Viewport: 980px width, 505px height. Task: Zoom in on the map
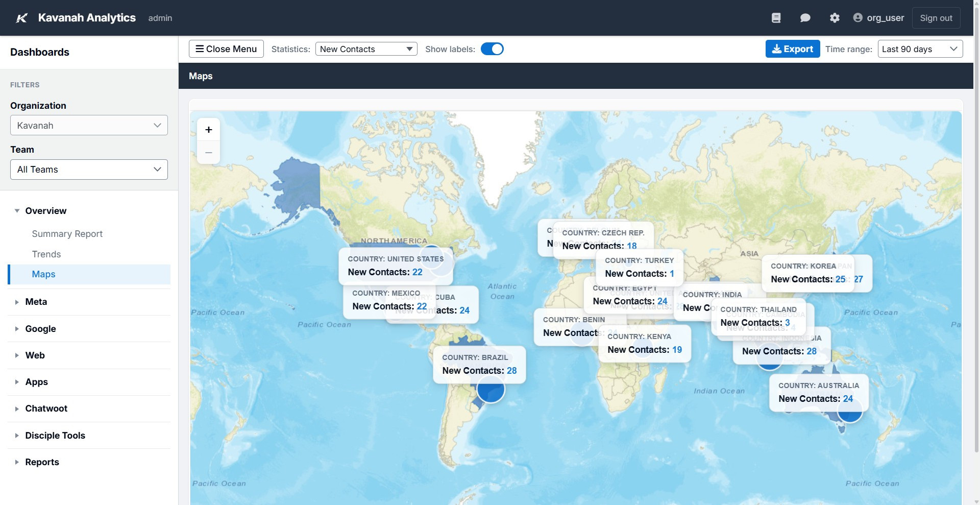click(x=208, y=129)
